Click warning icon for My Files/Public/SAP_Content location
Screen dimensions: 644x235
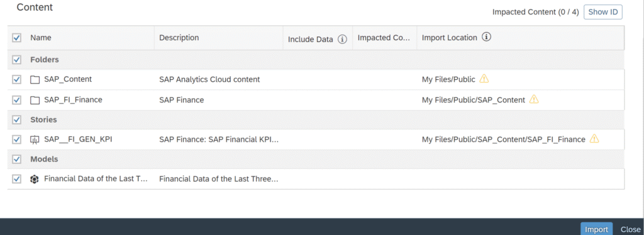click(533, 99)
